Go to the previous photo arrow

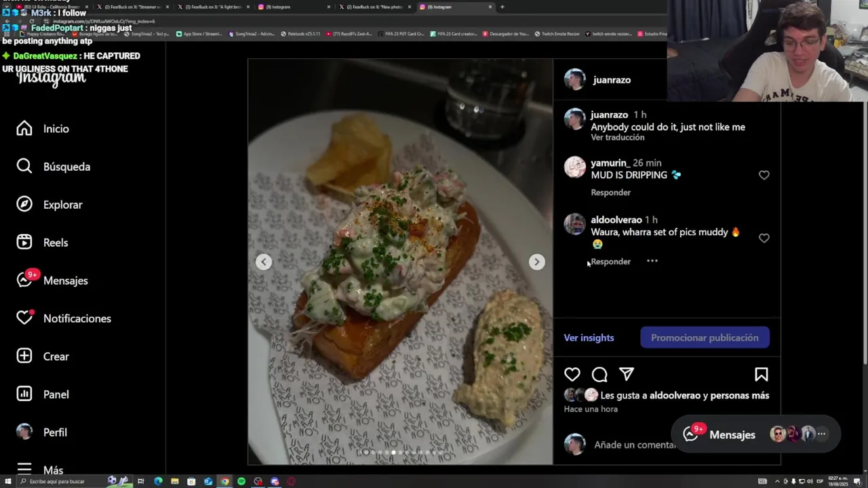pos(264,262)
